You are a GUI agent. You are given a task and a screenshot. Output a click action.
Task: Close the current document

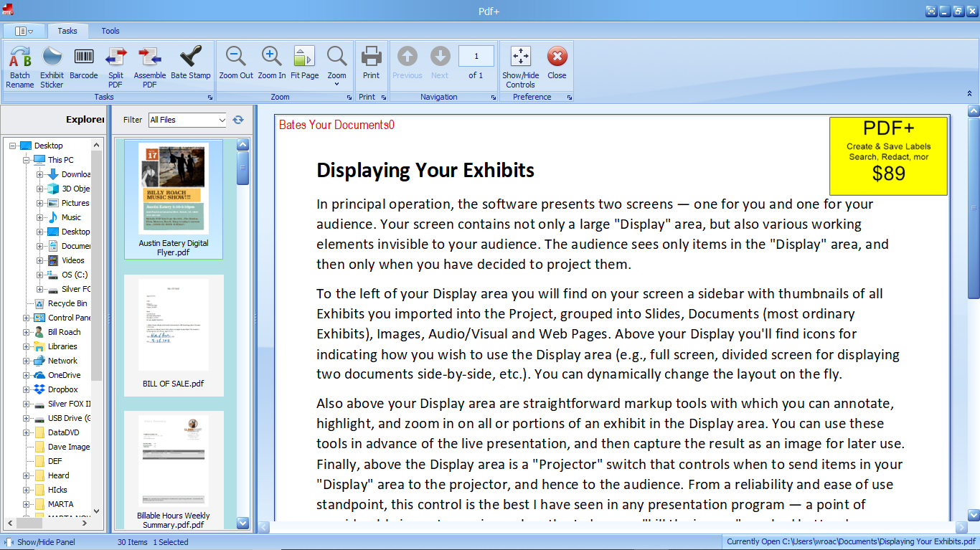point(557,65)
